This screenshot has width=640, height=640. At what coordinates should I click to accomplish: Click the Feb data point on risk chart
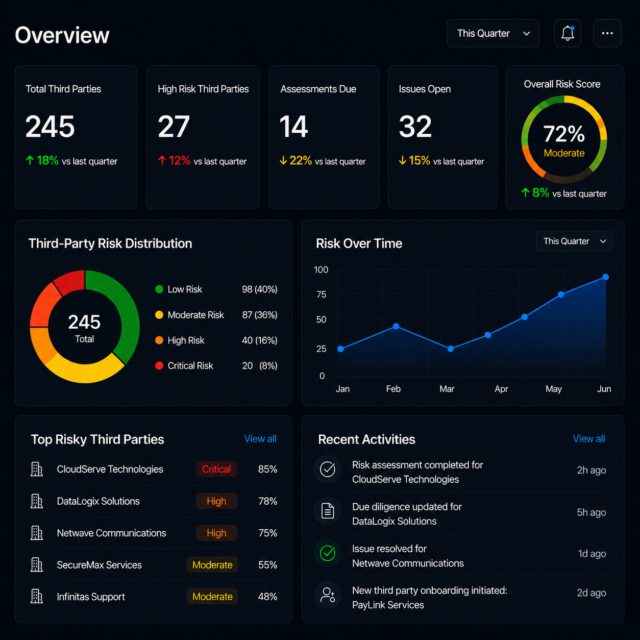(x=396, y=326)
